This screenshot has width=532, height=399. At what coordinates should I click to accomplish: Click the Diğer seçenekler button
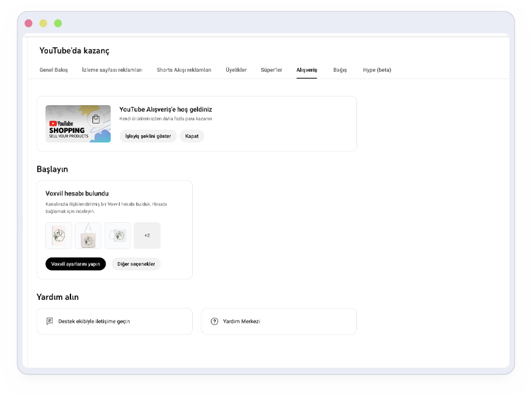(136, 264)
